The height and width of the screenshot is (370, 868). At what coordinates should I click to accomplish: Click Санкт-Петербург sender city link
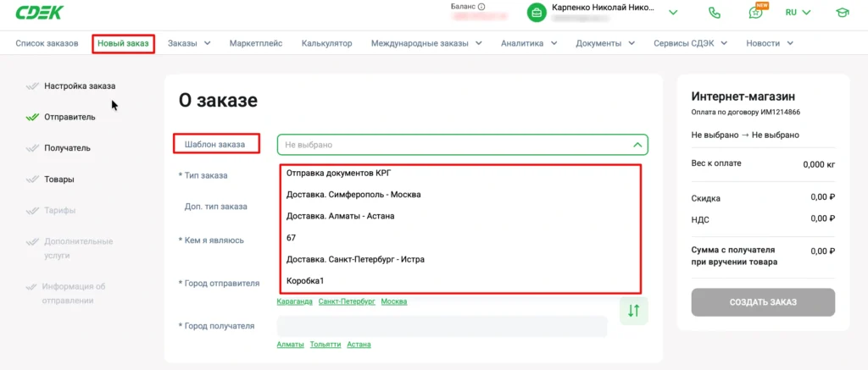[x=347, y=301]
